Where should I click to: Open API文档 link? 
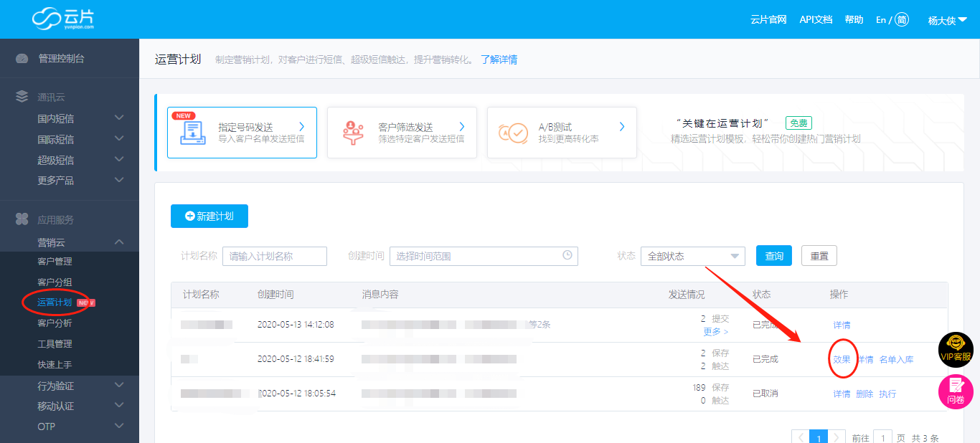point(816,20)
